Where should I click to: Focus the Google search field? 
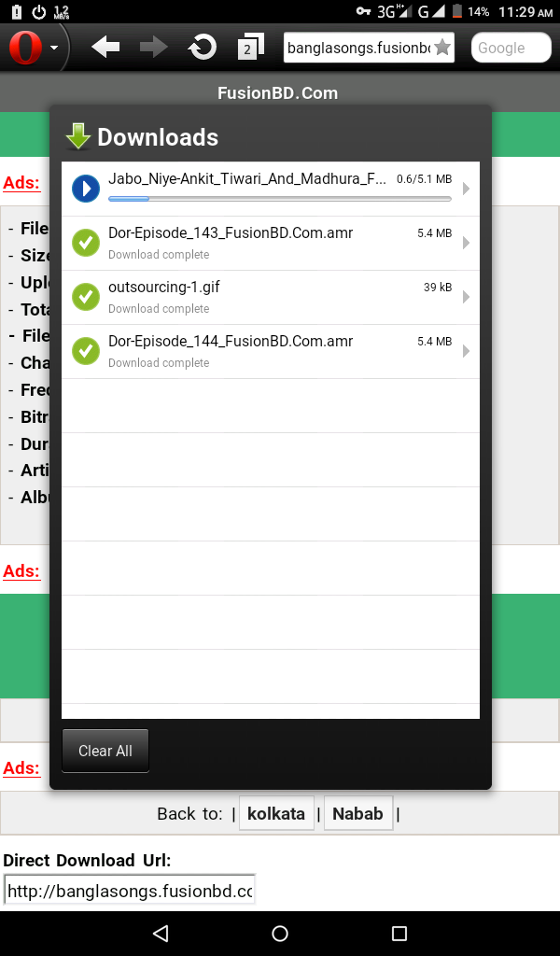coord(511,48)
